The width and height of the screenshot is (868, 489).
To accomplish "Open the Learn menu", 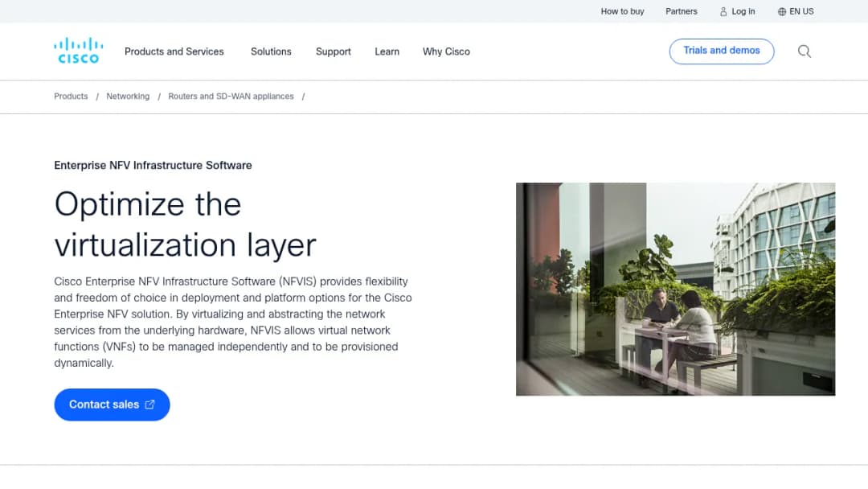I will pos(387,51).
